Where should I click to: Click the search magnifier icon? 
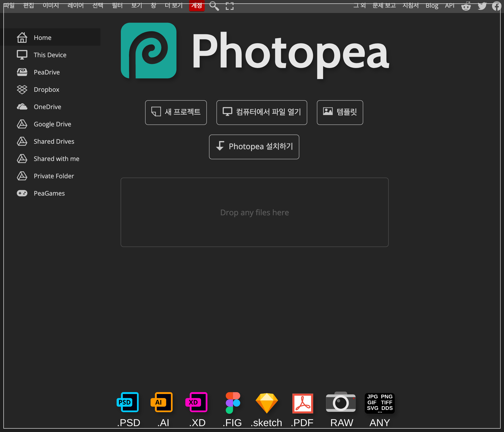[214, 6]
